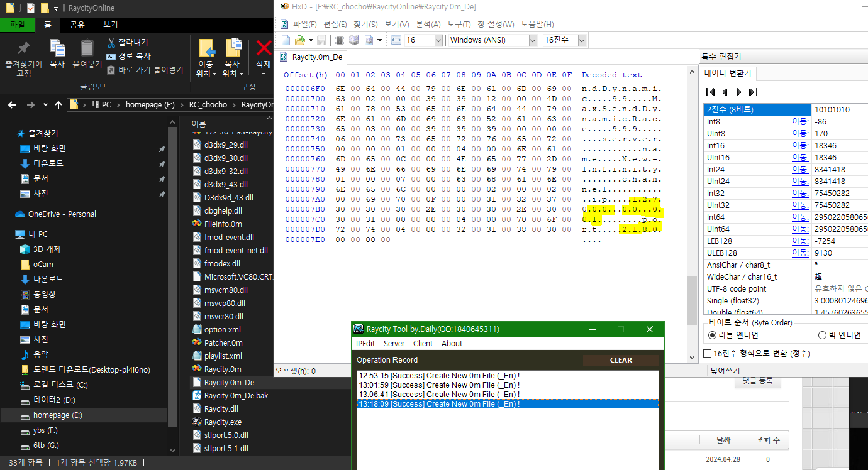Click the 이동: link in the Int16 row
Screen dimensions: 868x470
coord(800,145)
